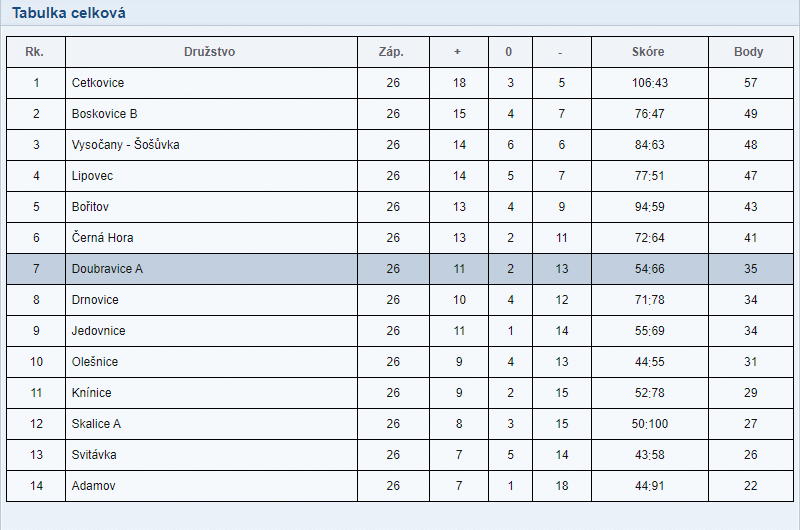
Task: Click the Olešnice team name
Action: [94, 362]
